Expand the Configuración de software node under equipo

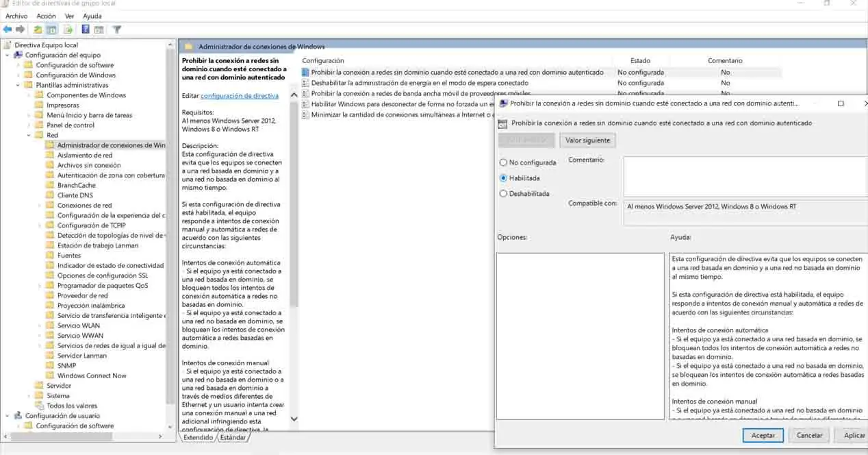tap(18, 65)
